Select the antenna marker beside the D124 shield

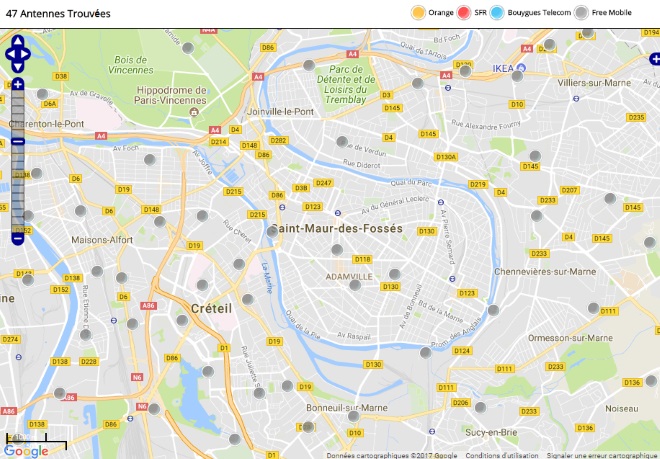426,352
